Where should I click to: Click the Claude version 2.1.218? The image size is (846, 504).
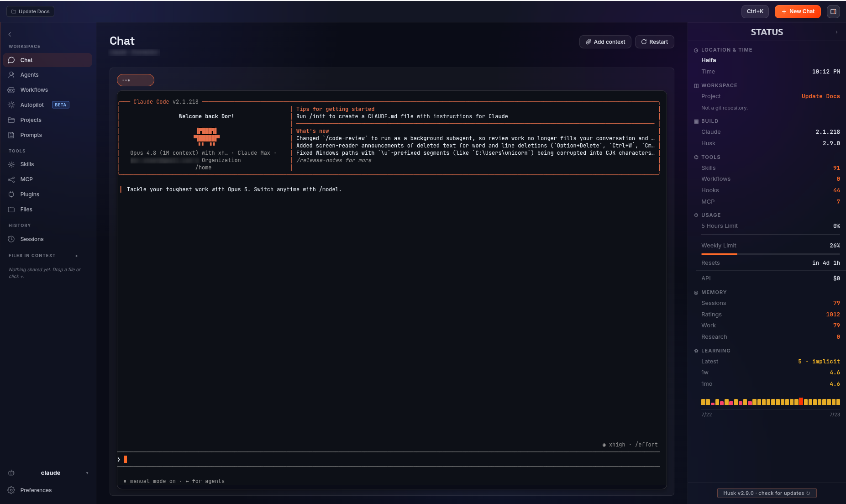(828, 132)
